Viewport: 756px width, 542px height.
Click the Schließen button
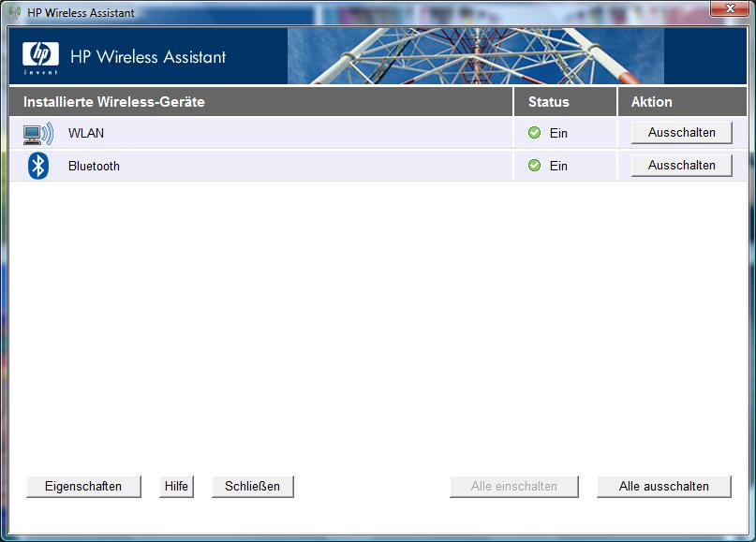(x=253, y=487)
